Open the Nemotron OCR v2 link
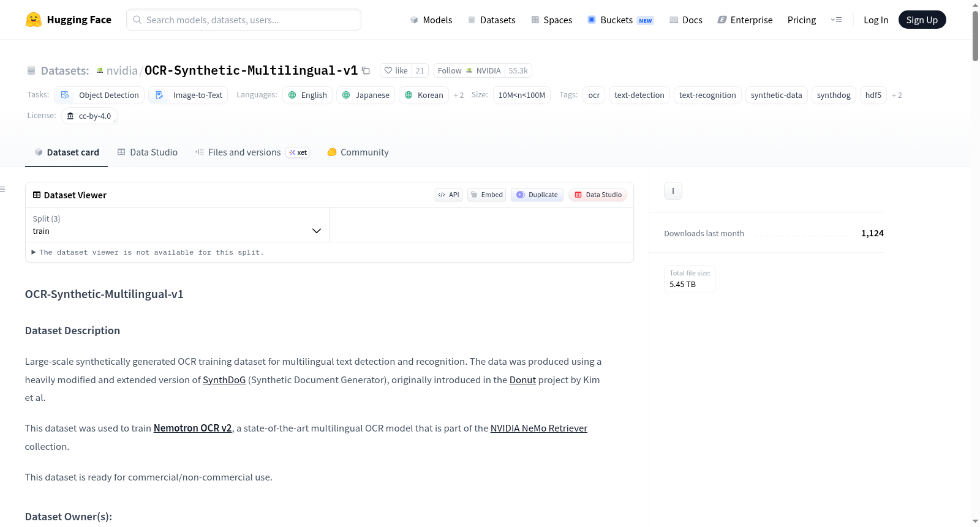This screenshot has width=980, height=527. (x=192, y=428)
